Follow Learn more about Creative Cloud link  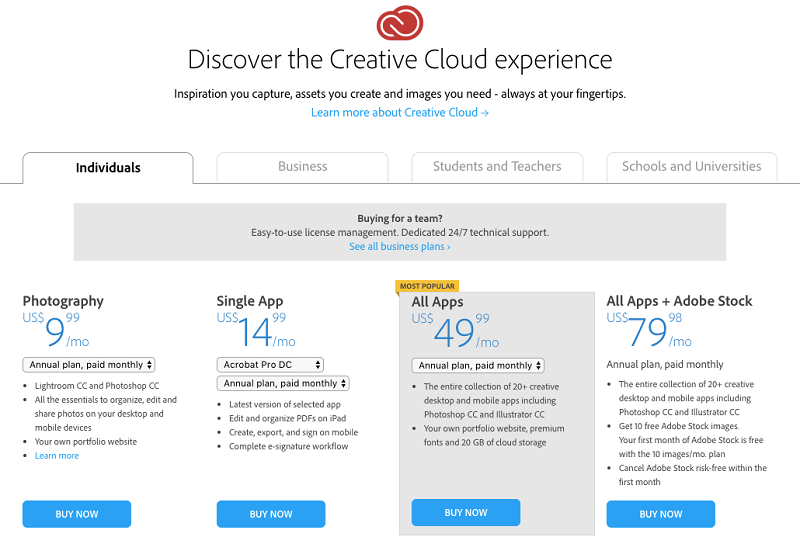pos(400,112)
